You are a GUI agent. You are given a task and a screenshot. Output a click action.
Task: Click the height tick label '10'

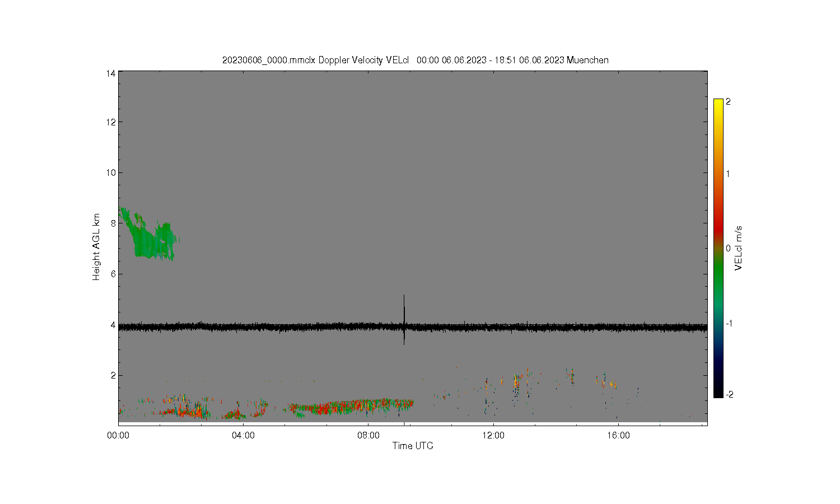[x=111, y=172]
